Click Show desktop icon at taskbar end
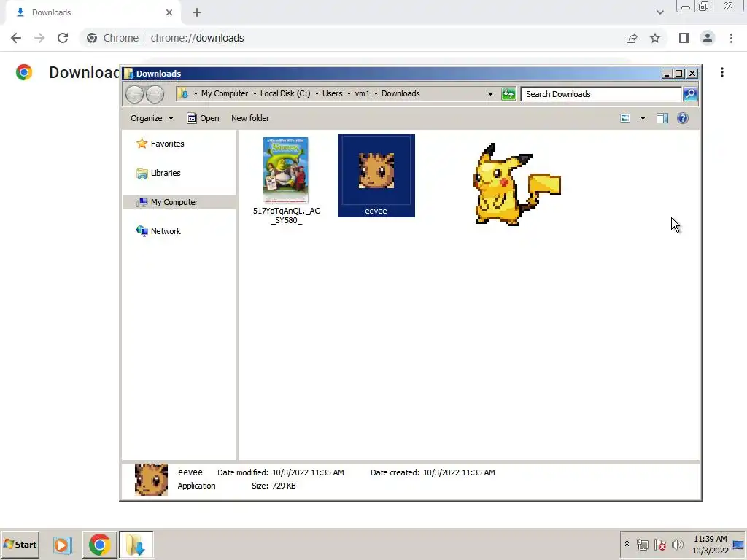The width and height of the screenshot is (747, 560). coord(740,545)
